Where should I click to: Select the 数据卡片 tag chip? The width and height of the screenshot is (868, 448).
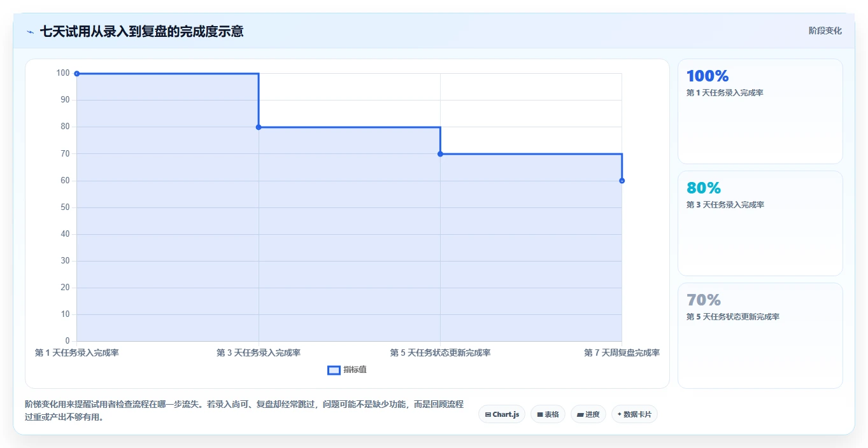pos(634,414)
